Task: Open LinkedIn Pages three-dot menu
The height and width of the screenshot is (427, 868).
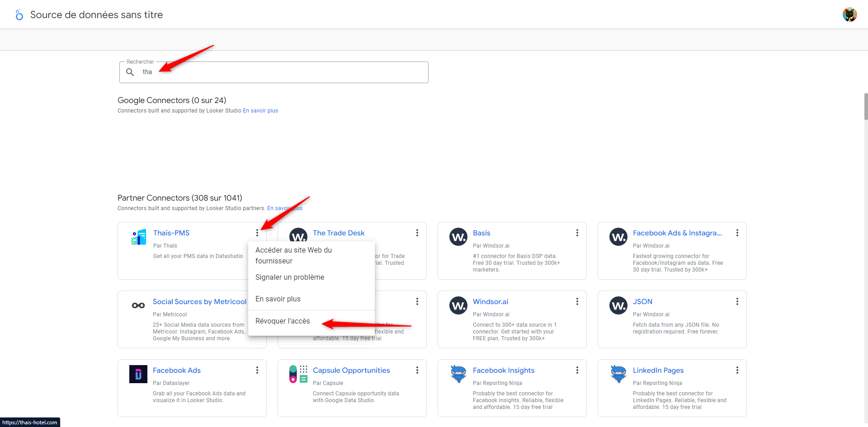Action: [737, 370]
